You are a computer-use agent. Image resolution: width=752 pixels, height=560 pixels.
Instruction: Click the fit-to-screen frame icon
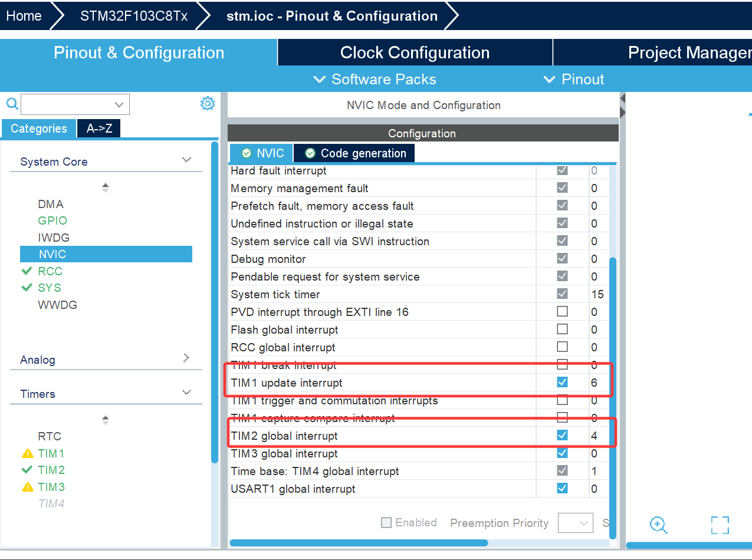[720, 525]
